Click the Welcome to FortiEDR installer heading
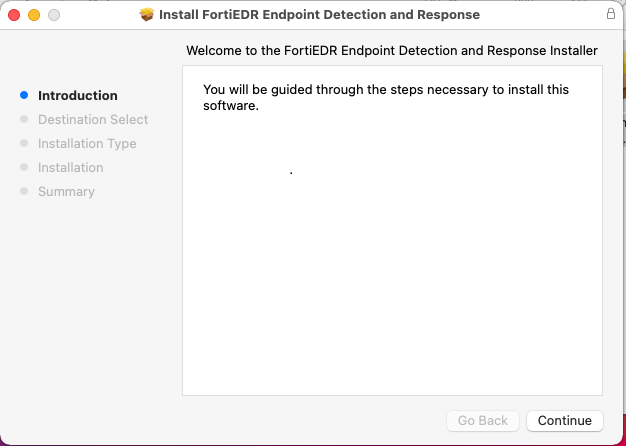 tap(392, 50)
